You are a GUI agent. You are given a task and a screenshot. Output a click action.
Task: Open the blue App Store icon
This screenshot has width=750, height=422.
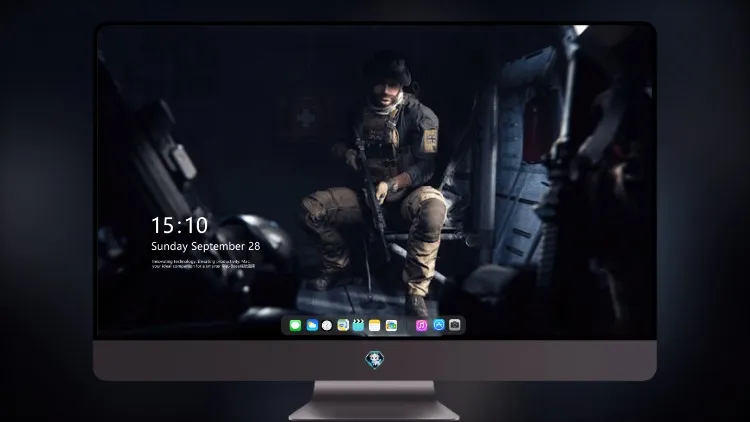pyautogui.click(x=439, y=325)
